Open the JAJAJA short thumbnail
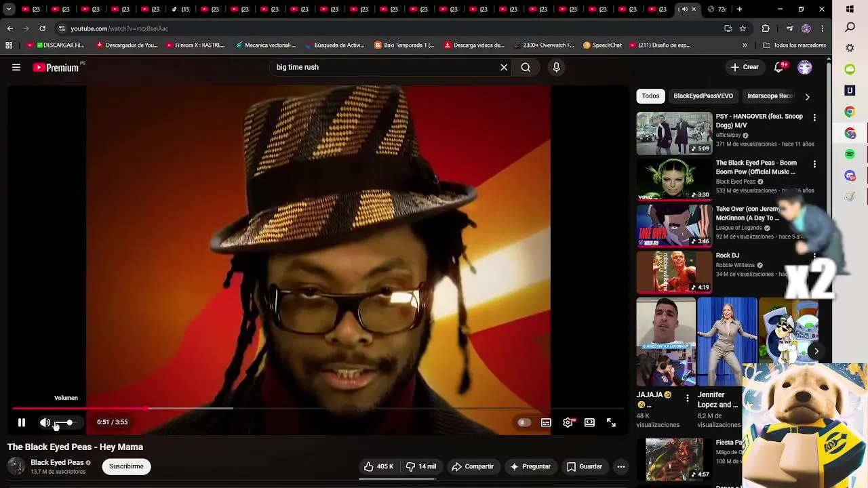This screenshot has height=488, width=868. (x=666, y=342)
